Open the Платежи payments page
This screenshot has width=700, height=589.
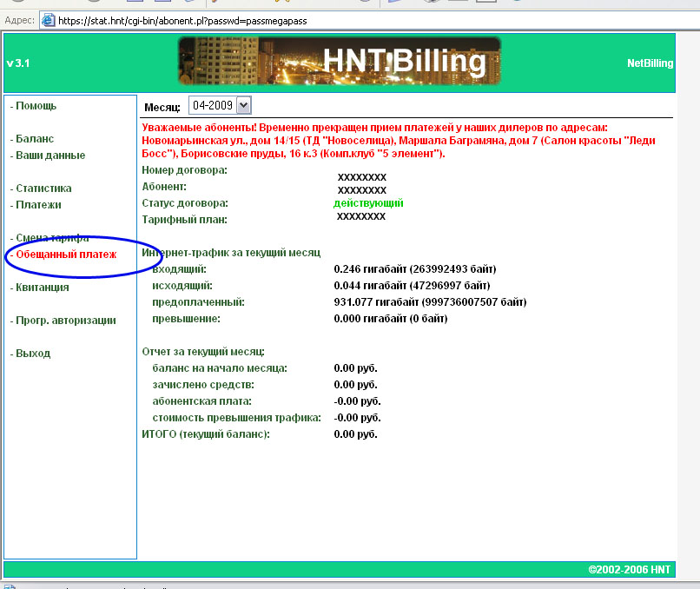click(x=38, y=205)
